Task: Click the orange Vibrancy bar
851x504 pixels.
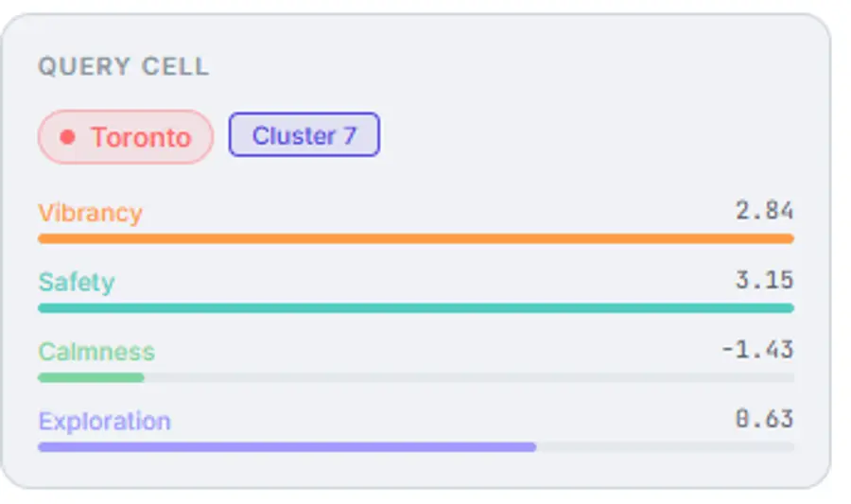Action: point(416,238)
